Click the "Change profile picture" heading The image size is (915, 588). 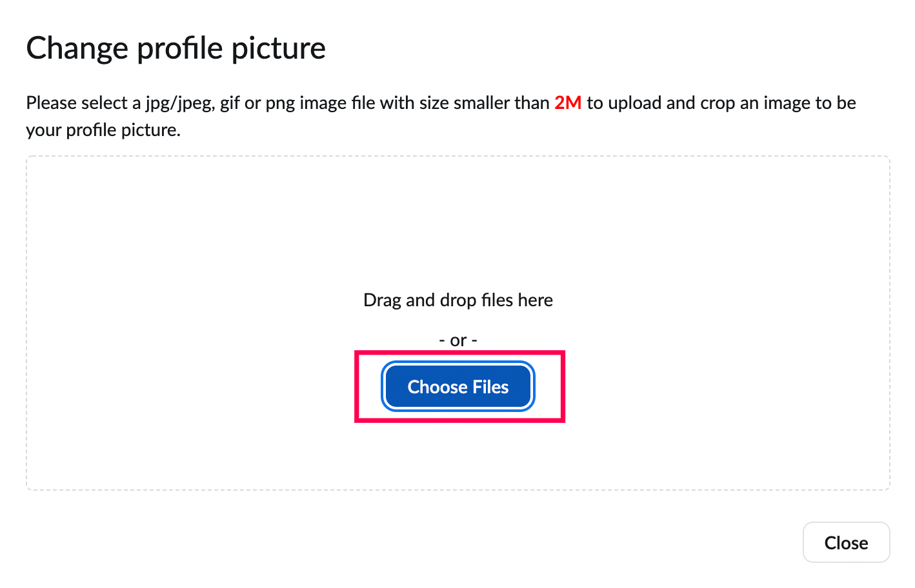click(x=176, y=48)
